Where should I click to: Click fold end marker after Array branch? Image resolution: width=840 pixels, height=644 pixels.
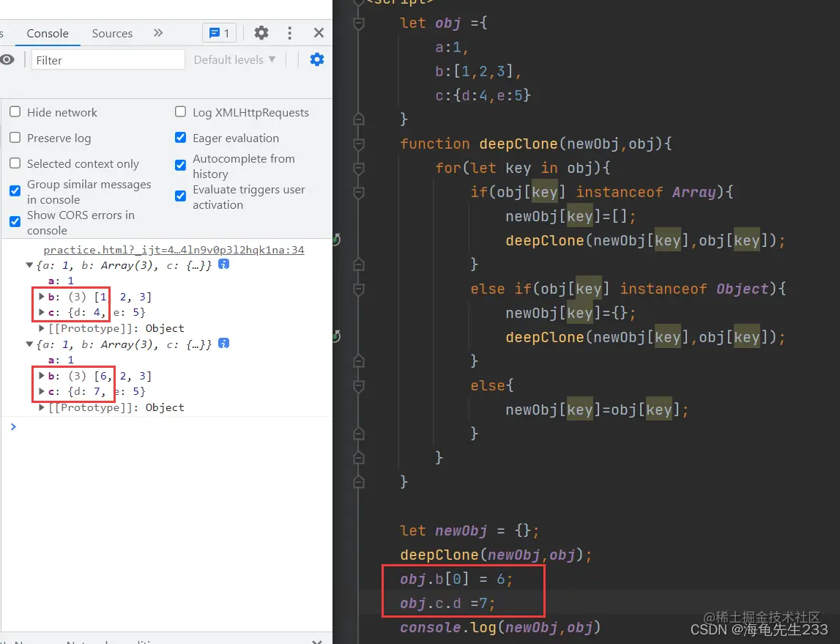pyautogui.click(x=359, y=264)
